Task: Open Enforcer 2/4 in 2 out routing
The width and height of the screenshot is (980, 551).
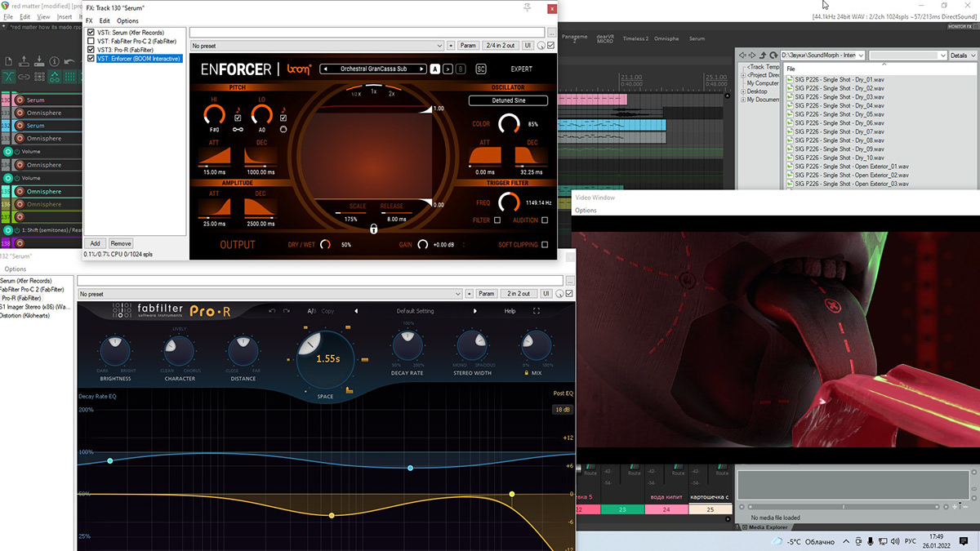Action: pyautogui.click(x=499, y=46)
